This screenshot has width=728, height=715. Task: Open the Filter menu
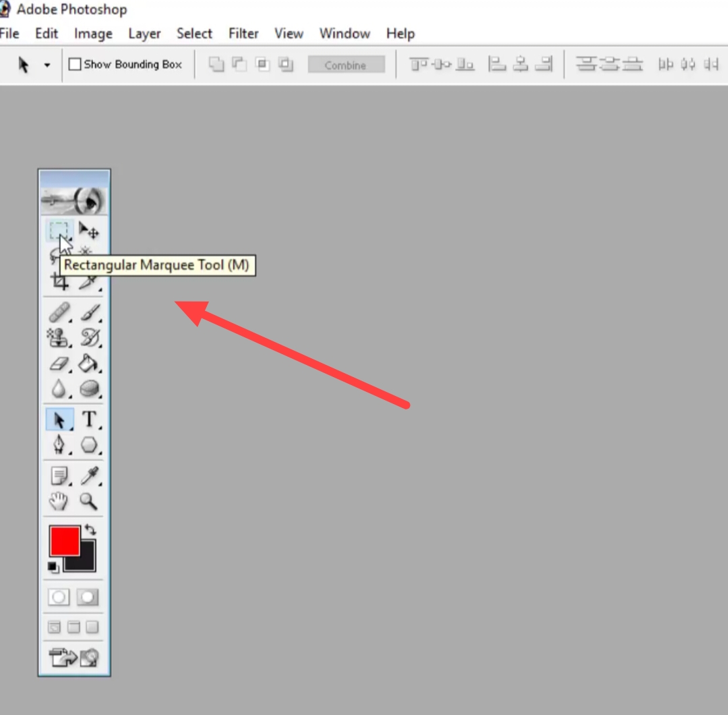(x=243, y=34)
